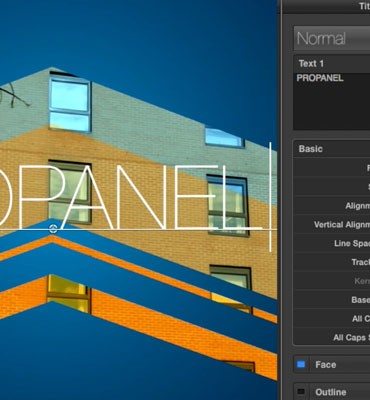Screen dimensions: 370x400
Task: Select the Baseline parameter row
Action: 332,300
